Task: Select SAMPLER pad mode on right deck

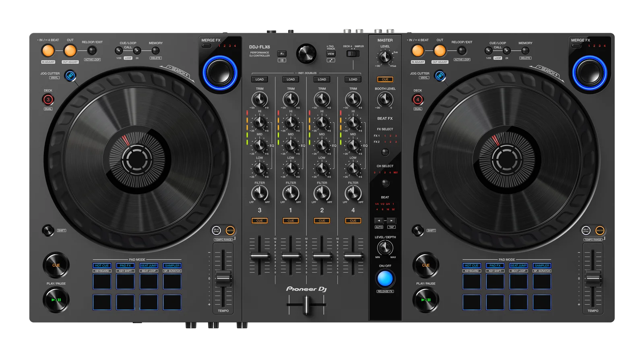Action: [542, 266]
